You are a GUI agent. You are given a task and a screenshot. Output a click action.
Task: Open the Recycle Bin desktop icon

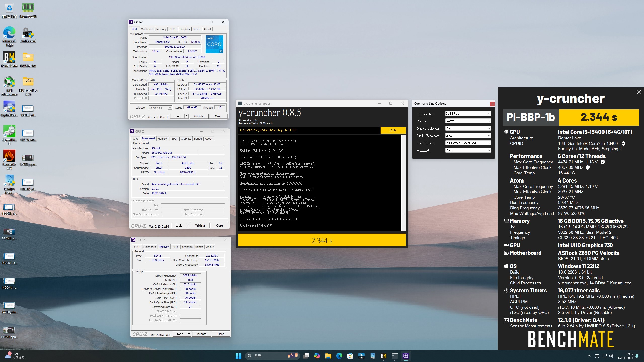click(x=9, y=11)
